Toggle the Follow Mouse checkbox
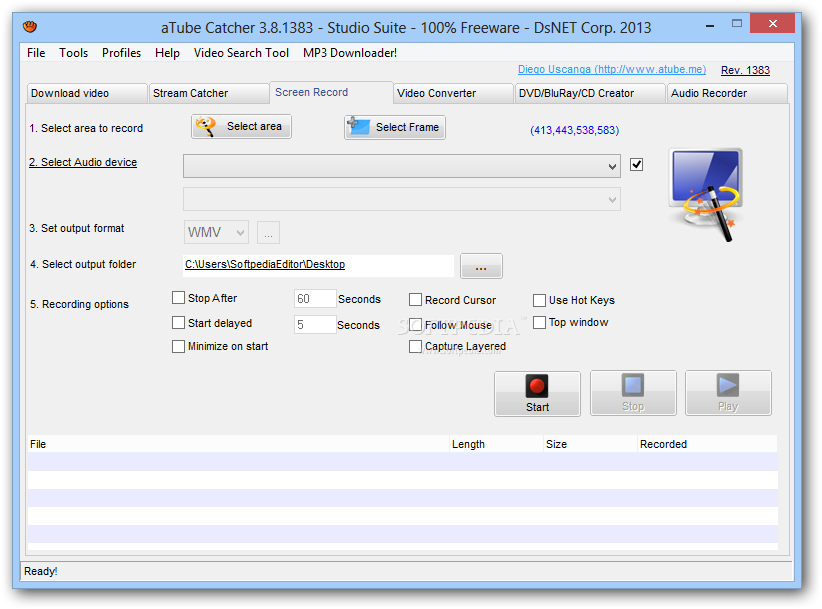Image resolution: width=822 pixels, height=609 pixels. pos(415,324)
